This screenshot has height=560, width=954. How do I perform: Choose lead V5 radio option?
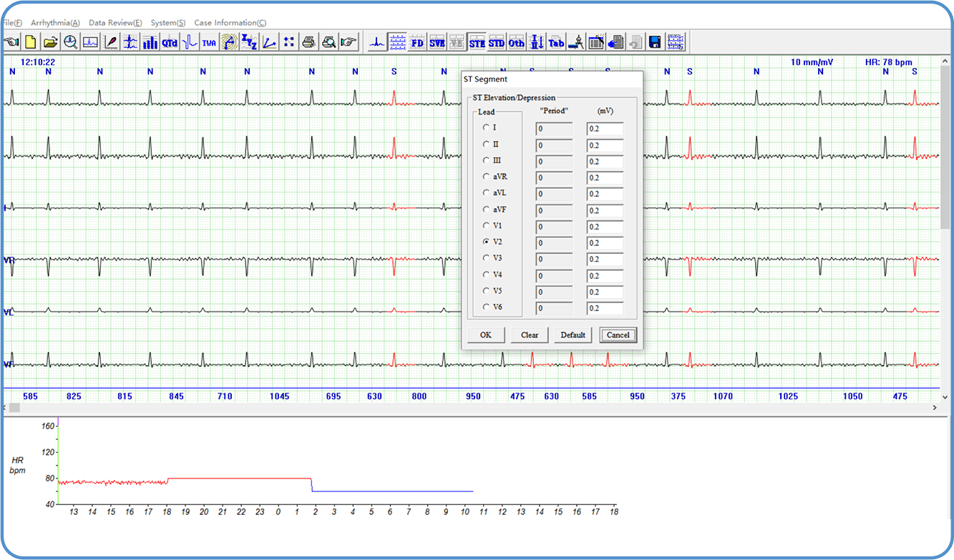click(x=487, y=290)
